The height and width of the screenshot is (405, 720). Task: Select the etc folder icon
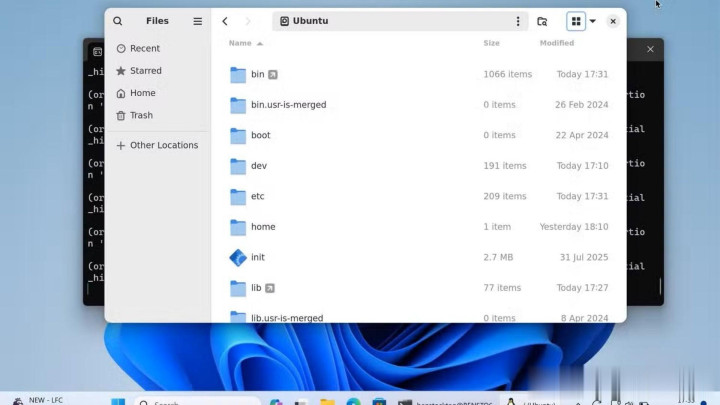pos(238,197)
